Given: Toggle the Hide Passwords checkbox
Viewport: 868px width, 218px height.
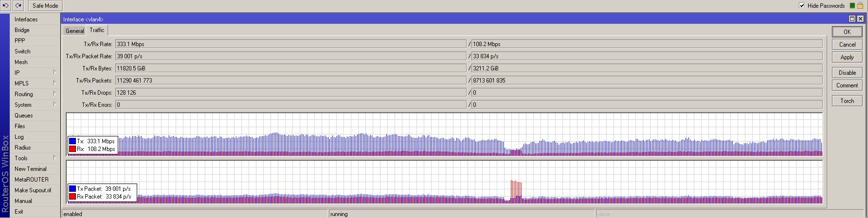Looking at the screenshot, I should click(x=802, y=6).
